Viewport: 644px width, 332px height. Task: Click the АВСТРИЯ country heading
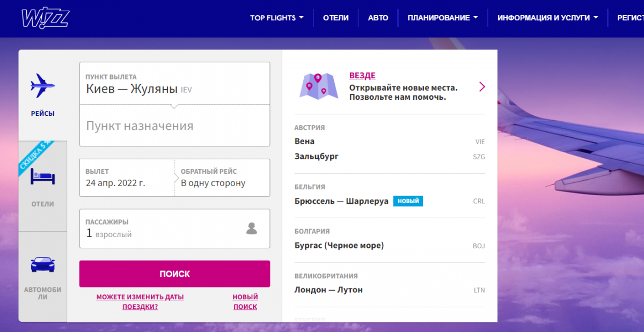(x=310, y=128)
